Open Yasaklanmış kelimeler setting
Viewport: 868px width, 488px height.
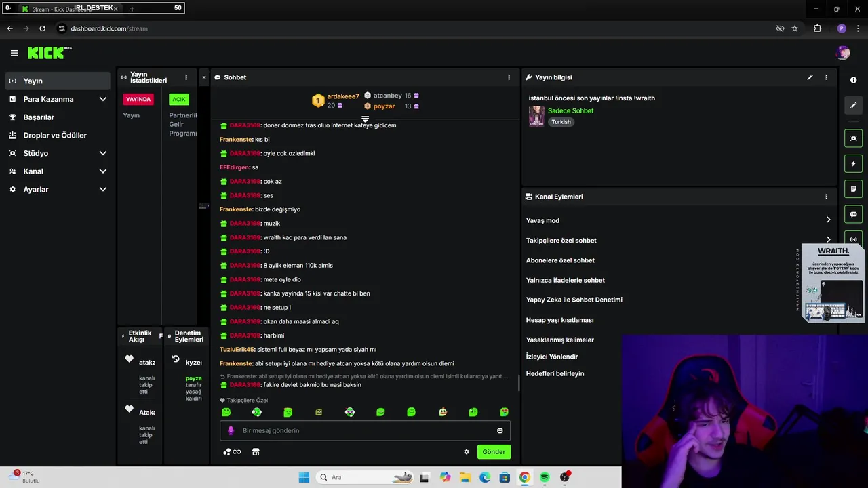[560, 340]
